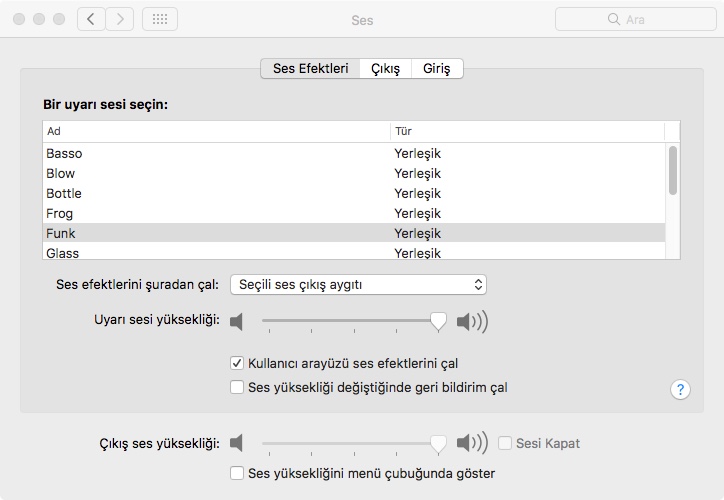Switch to the Giriş tab
The image size is (724, 500).
[x=436, y=69]
